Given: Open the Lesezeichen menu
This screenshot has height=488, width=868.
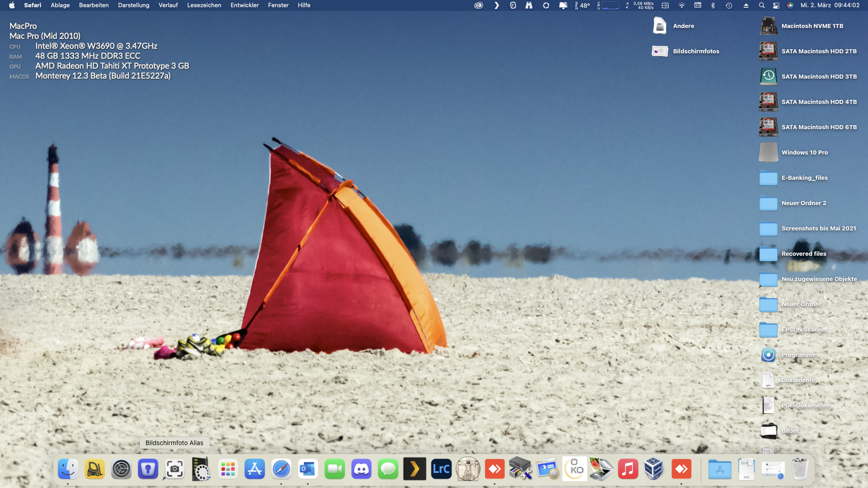Looking at the screenshot, I should [x=204, y=5].
